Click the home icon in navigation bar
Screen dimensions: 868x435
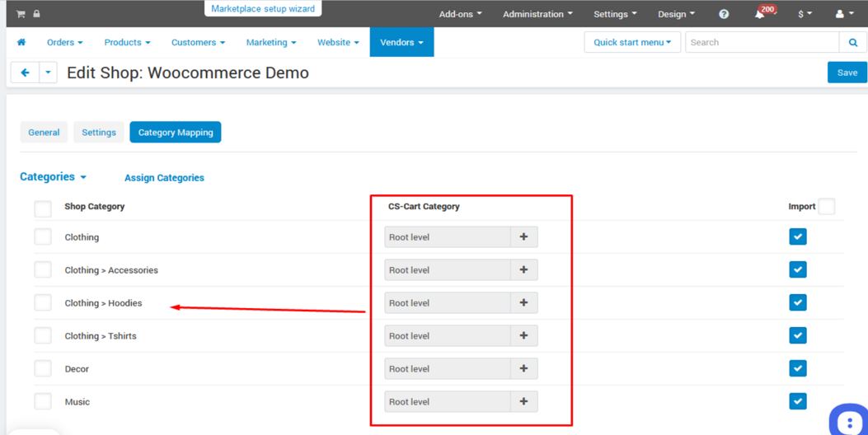(x=21, y=42)
